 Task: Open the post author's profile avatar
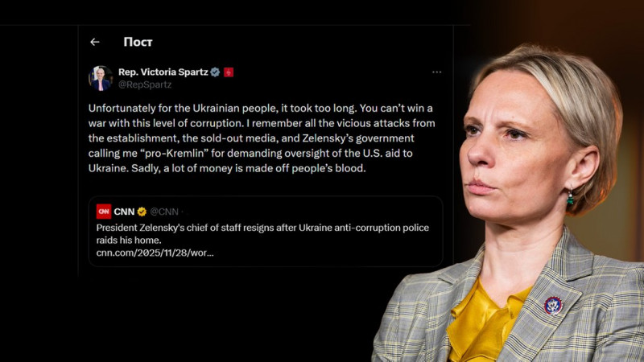tap(101, 77)
